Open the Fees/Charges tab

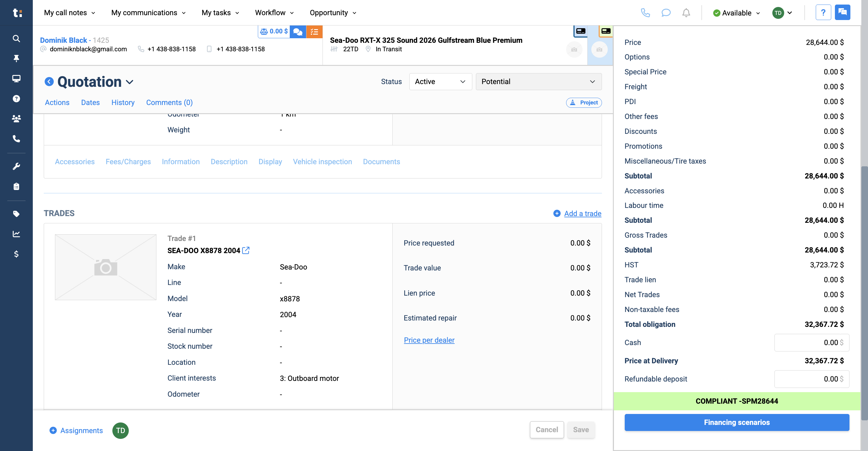click(x=128, y=162)
